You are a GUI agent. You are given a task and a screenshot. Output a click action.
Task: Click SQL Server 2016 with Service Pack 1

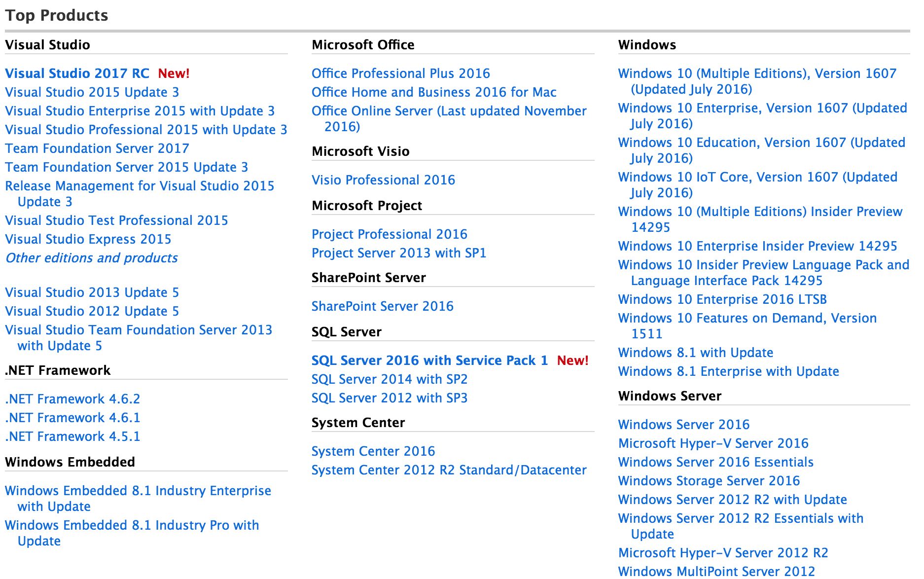[429, 361]
